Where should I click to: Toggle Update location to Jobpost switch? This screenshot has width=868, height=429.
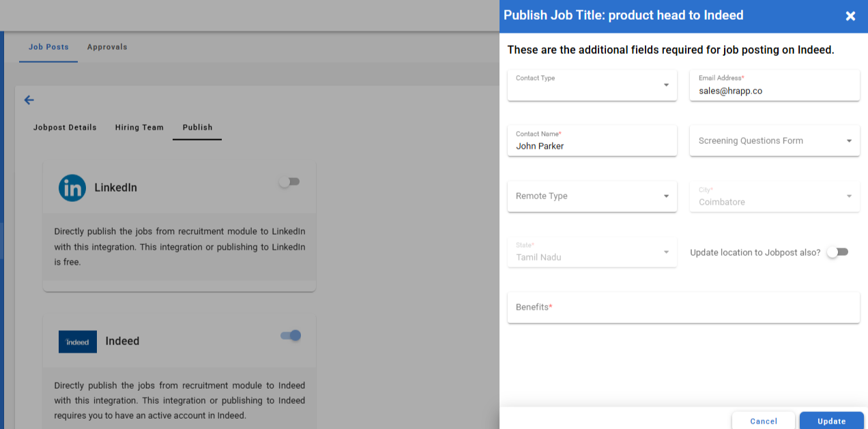pyautogui.click(x=837, y=252)
